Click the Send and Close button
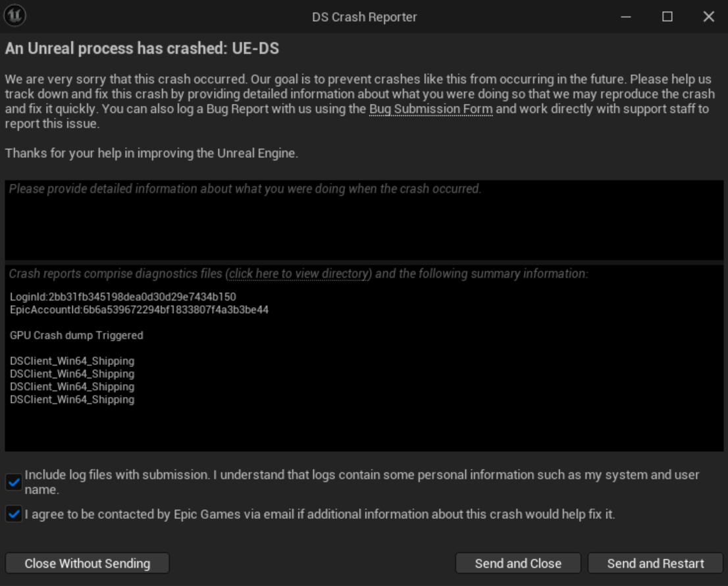The image size is (728, 586). click(x=518, y=564)
